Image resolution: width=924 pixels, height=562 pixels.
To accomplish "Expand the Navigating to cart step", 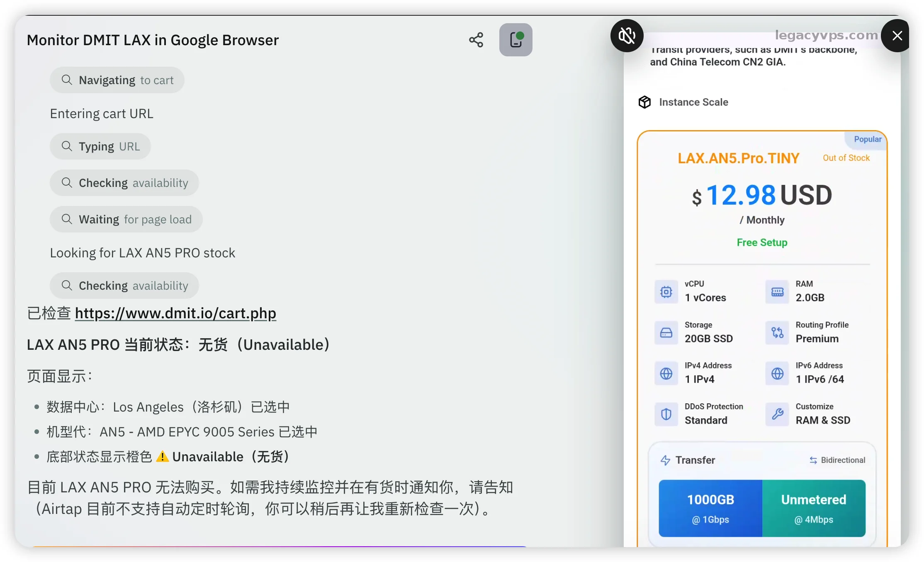I will click(117, 80).
